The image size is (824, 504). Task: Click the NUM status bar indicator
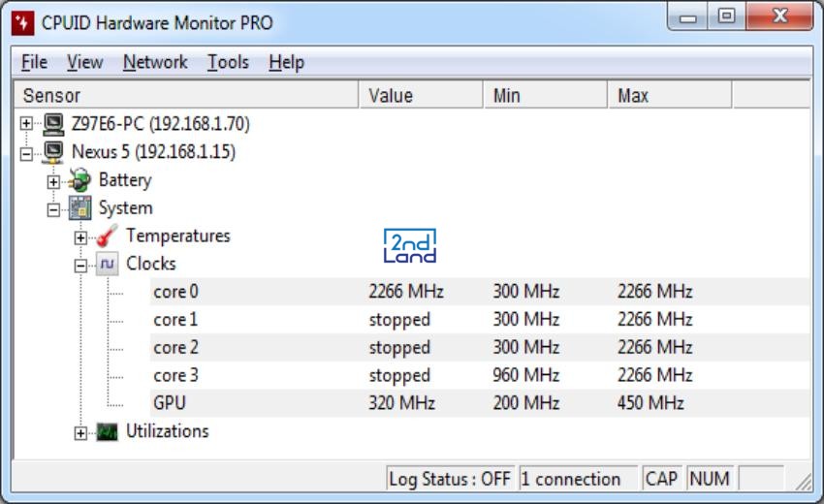coord(710,479)
